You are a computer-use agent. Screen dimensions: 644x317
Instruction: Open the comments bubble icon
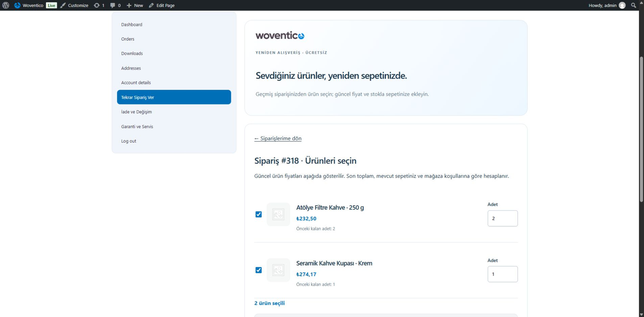pos(113,5)
